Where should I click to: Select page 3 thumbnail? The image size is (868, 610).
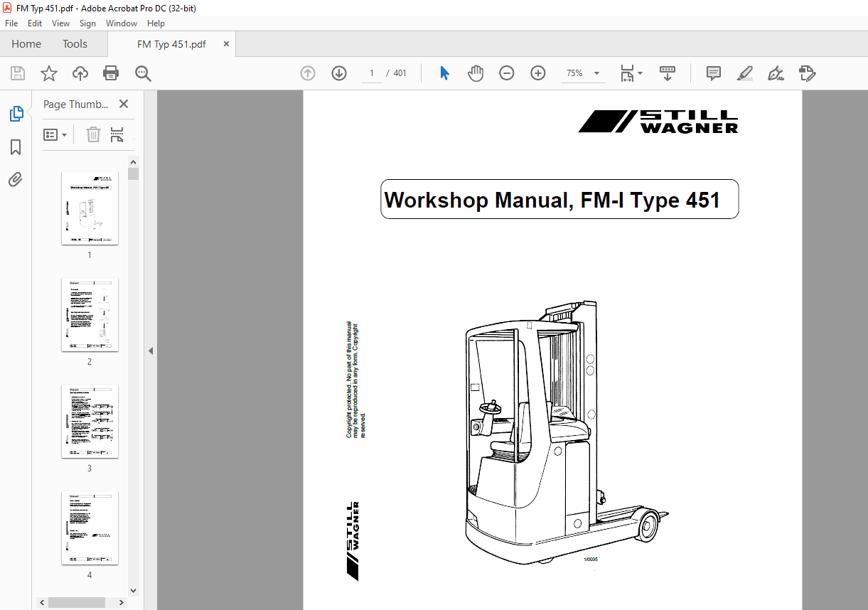tap(90, 421)
